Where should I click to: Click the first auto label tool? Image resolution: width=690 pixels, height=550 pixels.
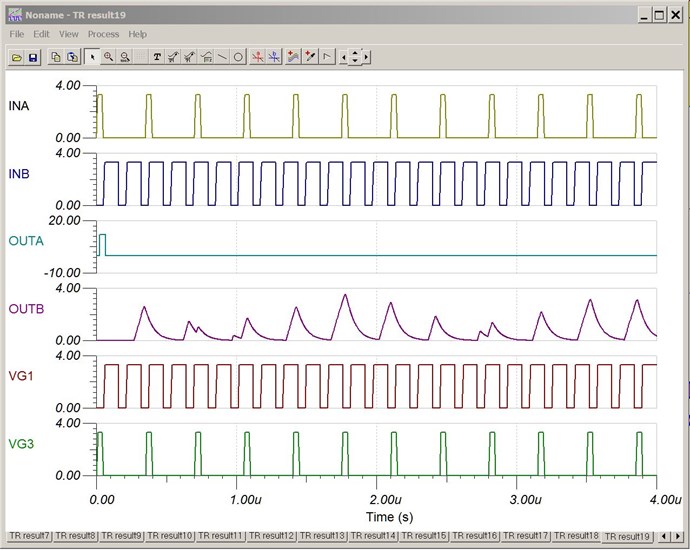coord(173,57)
